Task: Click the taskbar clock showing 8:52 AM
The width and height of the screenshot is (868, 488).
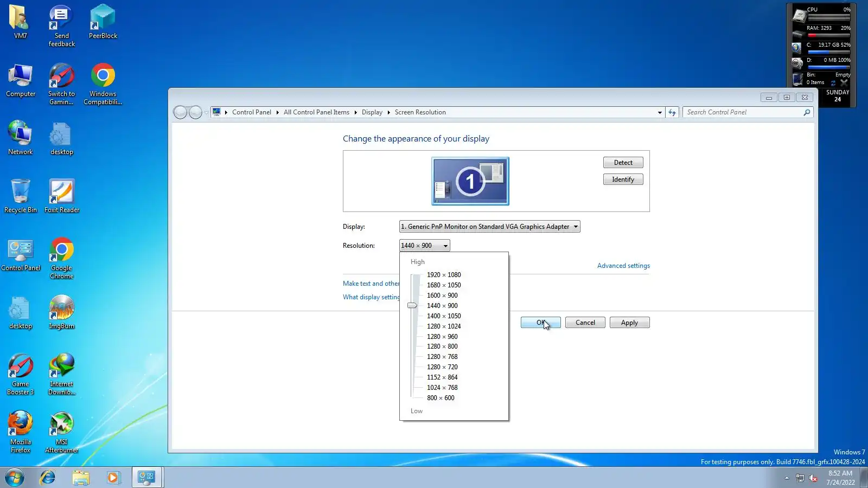Action: (x=840, y=478)
